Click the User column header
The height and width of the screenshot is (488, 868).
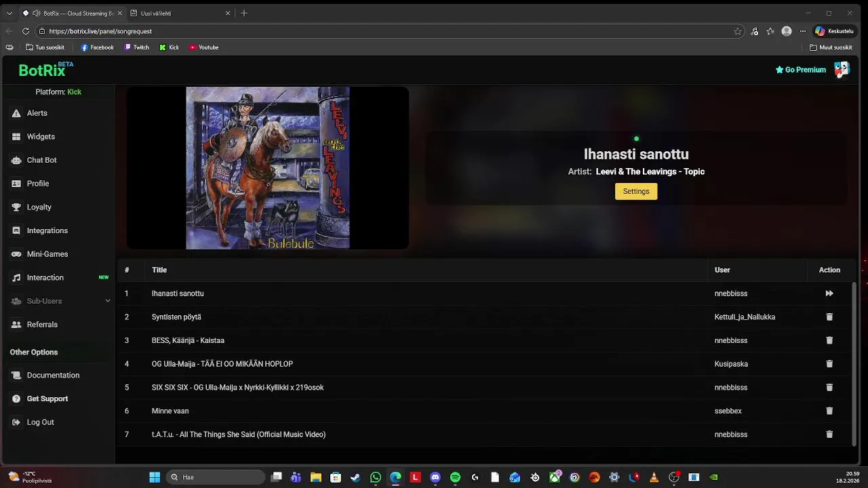coord(722,270)
